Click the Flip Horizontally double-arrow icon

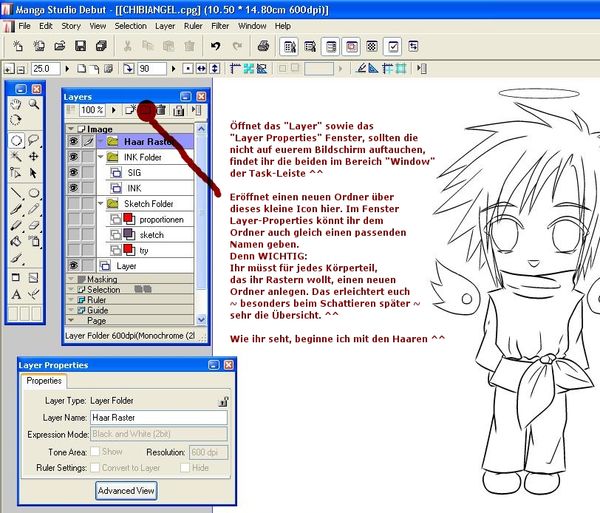[x=201, y=69]
